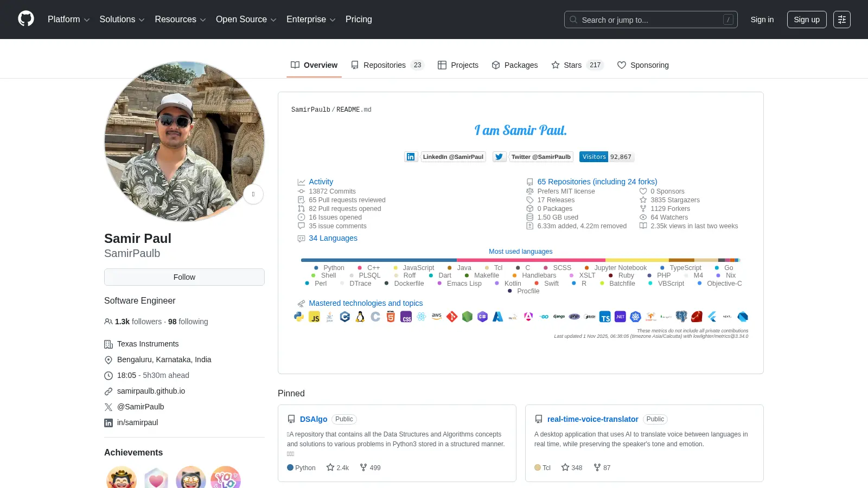The image size is (868, 488).
Task: Click the C++ logo icon
Action: 345,317
